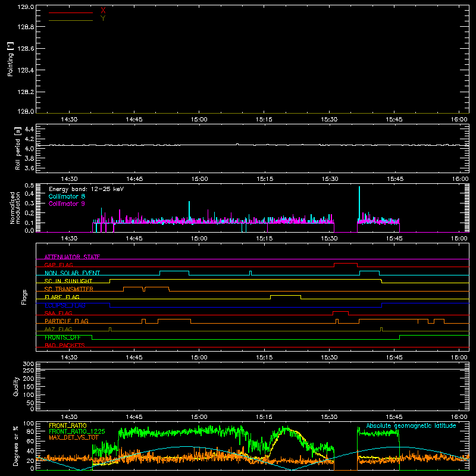Click the SC_TRANSMITTER flag label
This screenshot has height=476, width=476.
tap(69, 289)
